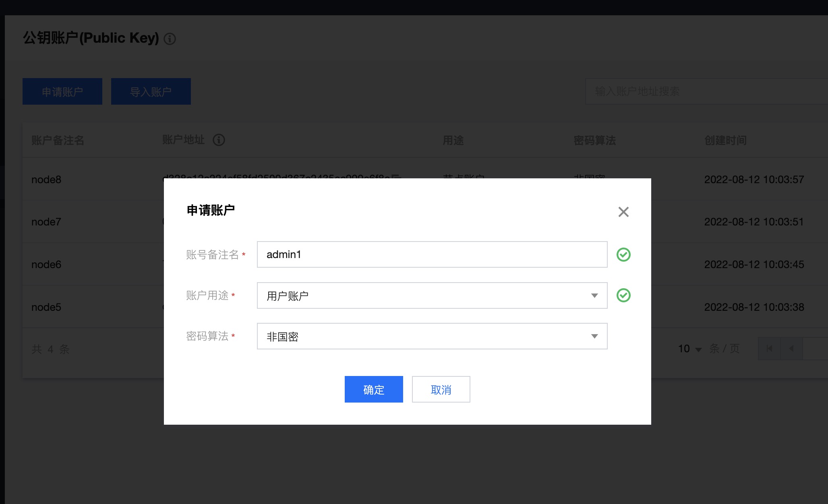Click the 账号备注名 input containing admin1

click(x=432, y=254)
